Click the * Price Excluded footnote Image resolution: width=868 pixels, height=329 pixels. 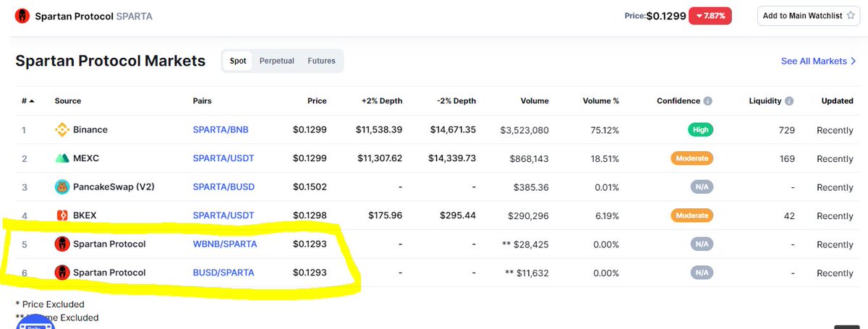(50, 304)
